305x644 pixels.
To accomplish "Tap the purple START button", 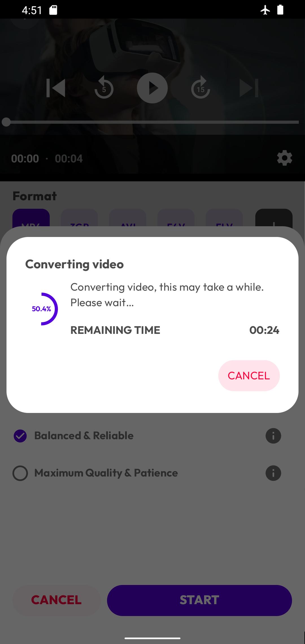I will pyautogui.click(x=199, y=600).
